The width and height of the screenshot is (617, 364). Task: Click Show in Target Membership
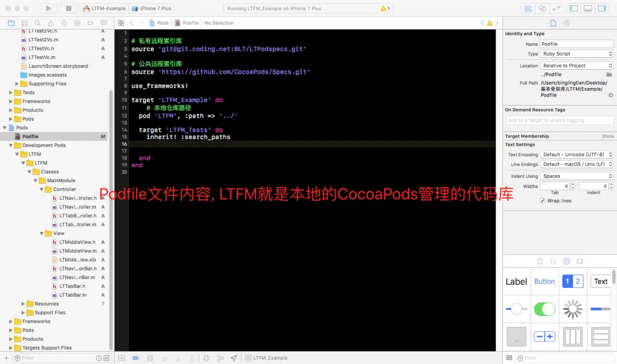(608, 136)
